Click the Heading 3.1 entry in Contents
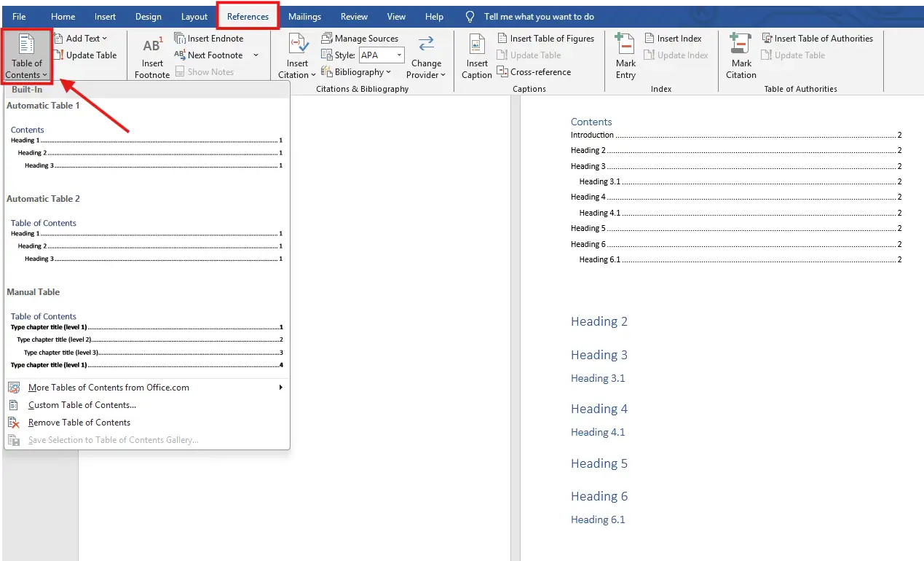Viewport: 924px width, 561px height. coord(741,181)
